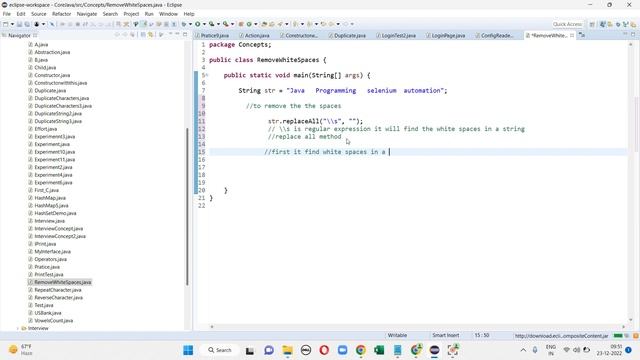Open the New file dropdown arrow
640x360 pixels.
(x=12, y=24)
